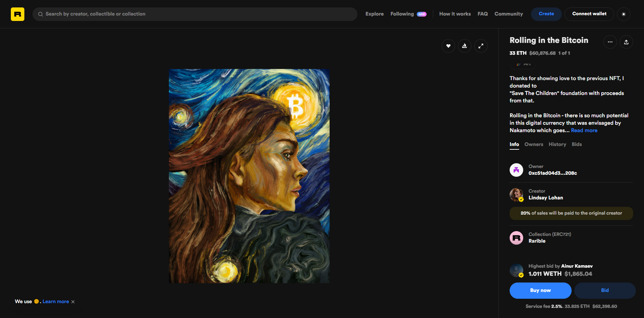Click the Rolling in the Bitcoin title

(x=549, y=40)
